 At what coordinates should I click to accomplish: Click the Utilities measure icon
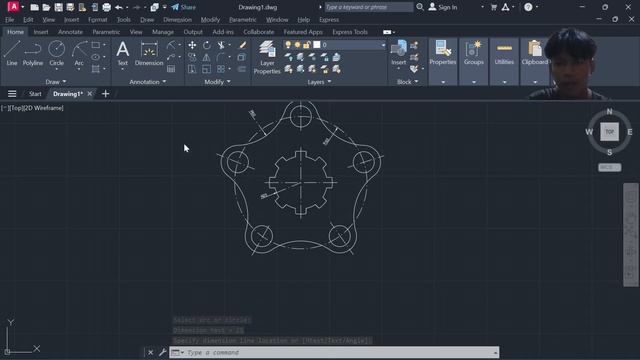point(504,53)
